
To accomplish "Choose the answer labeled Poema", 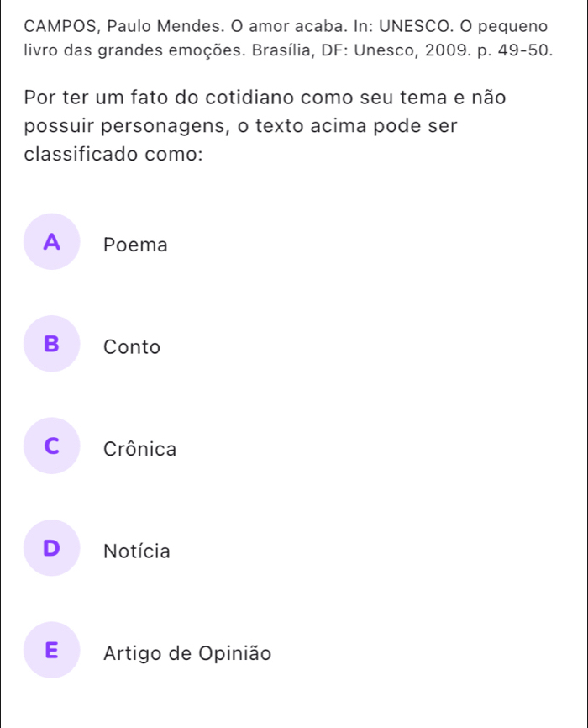I will pos(135,245).
